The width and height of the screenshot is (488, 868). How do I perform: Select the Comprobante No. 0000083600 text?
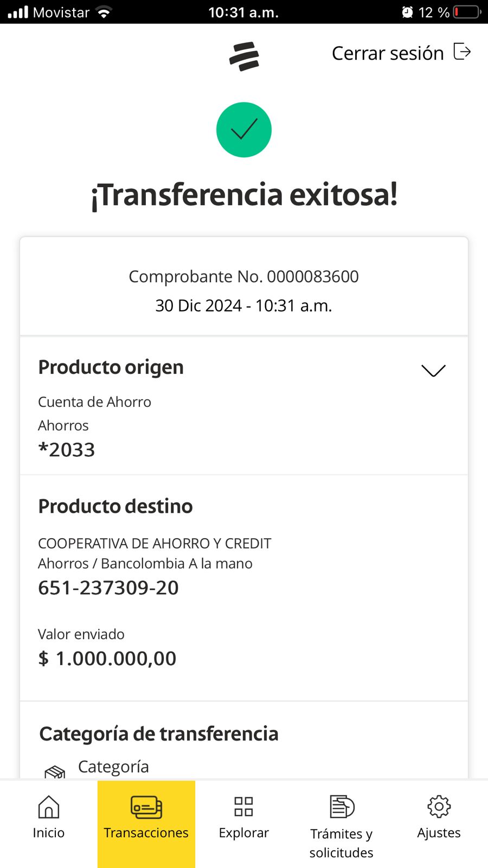(x=243, y=277)
